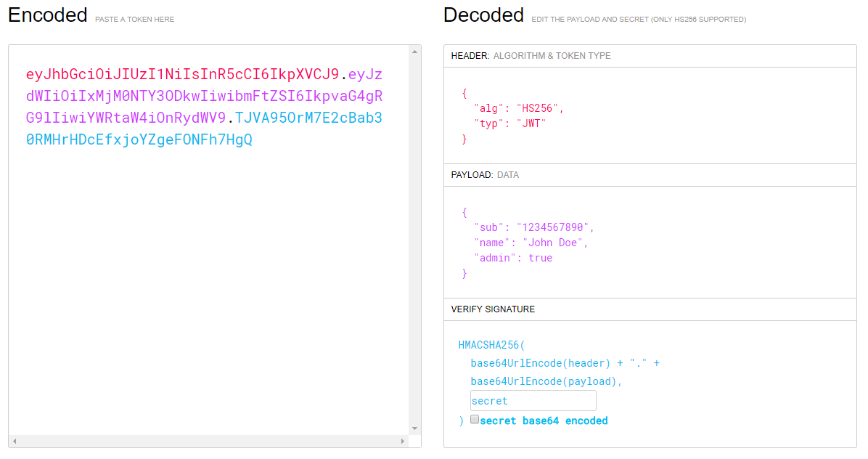Click the VERIFY SIGNATURE section label
Image resolution: width=868 pixels, height=459 pixels.
point(493,309)
